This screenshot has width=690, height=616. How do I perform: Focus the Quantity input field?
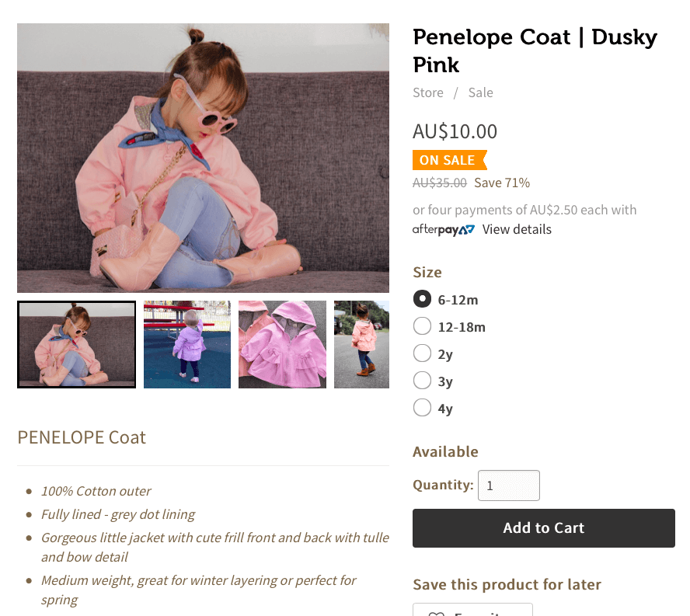click(508, 485)
